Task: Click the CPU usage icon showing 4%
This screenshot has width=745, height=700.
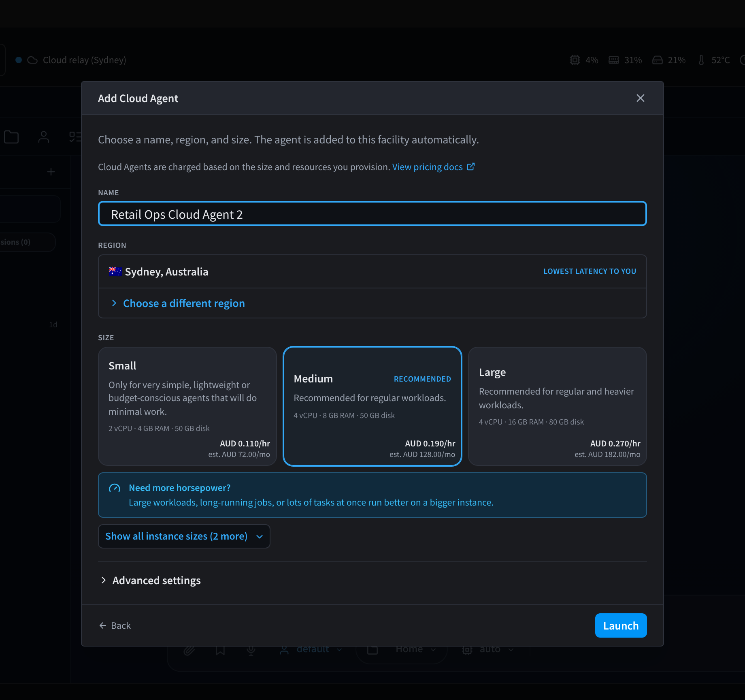Action: tap(575, 60)
